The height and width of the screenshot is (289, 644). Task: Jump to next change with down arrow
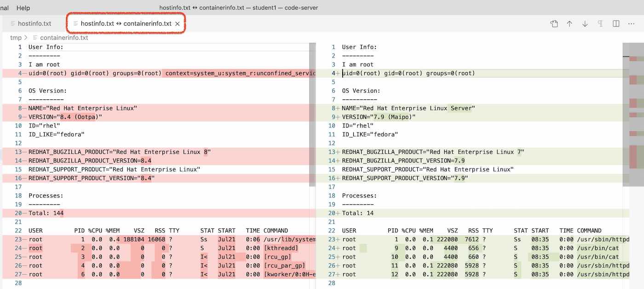585,23
